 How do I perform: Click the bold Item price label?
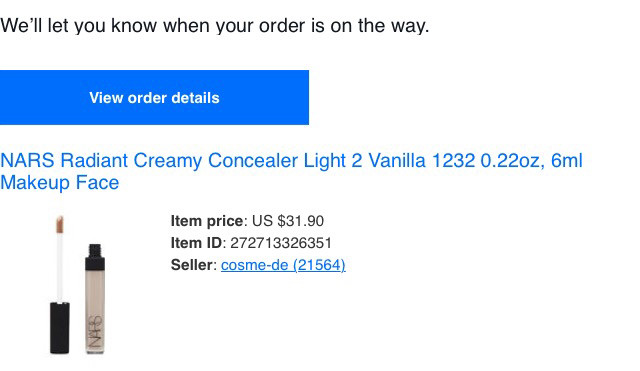207,221
